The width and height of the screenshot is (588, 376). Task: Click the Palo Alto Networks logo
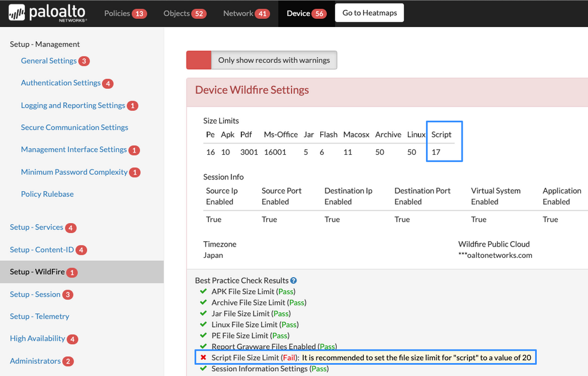tap(48, 13)
